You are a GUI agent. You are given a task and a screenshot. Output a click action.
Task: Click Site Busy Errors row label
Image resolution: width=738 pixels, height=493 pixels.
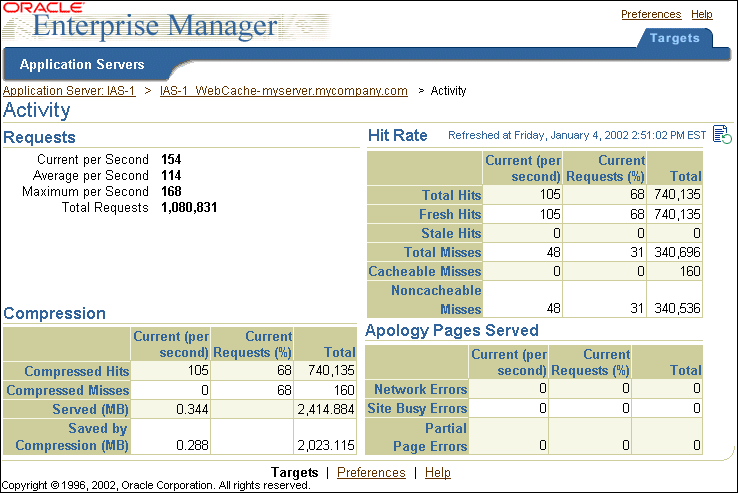417,408
